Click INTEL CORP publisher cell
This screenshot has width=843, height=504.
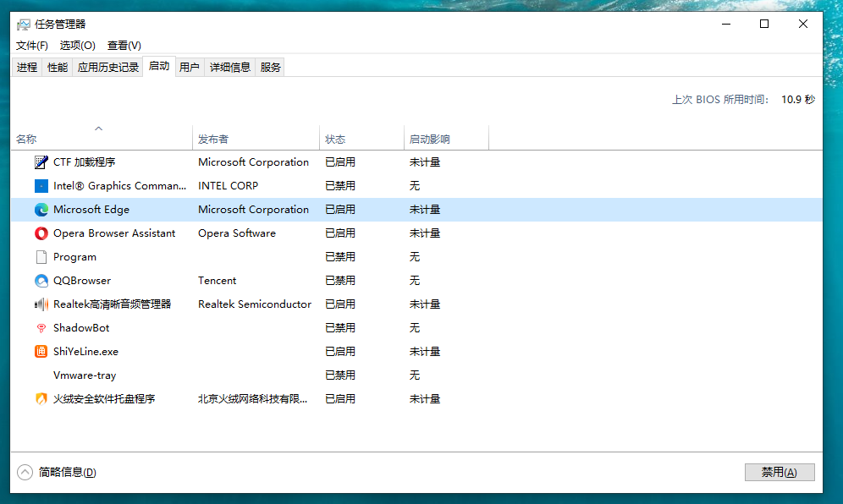[228, 186]
